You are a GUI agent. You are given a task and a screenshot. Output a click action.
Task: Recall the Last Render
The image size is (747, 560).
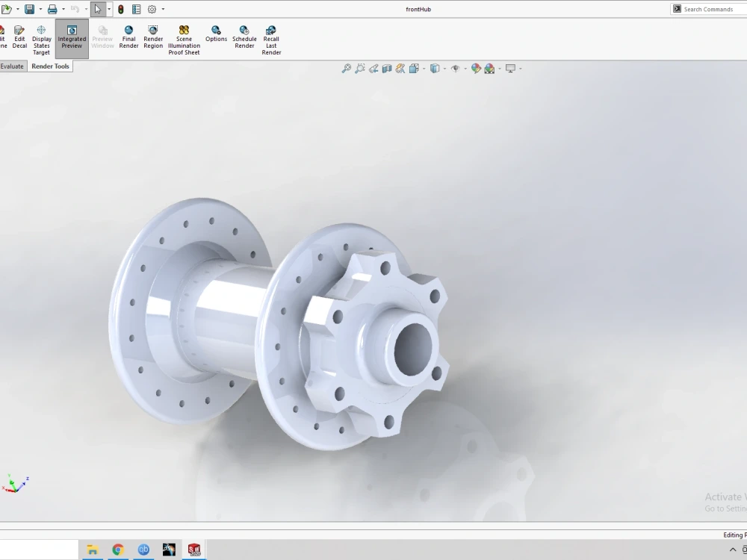click(x=271, y=36)
